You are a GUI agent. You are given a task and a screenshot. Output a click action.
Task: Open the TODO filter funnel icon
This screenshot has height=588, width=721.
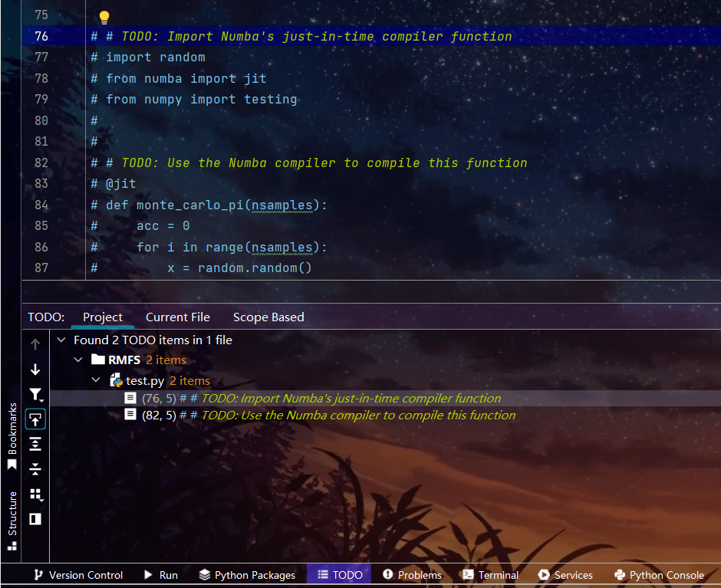click(35, 395)
